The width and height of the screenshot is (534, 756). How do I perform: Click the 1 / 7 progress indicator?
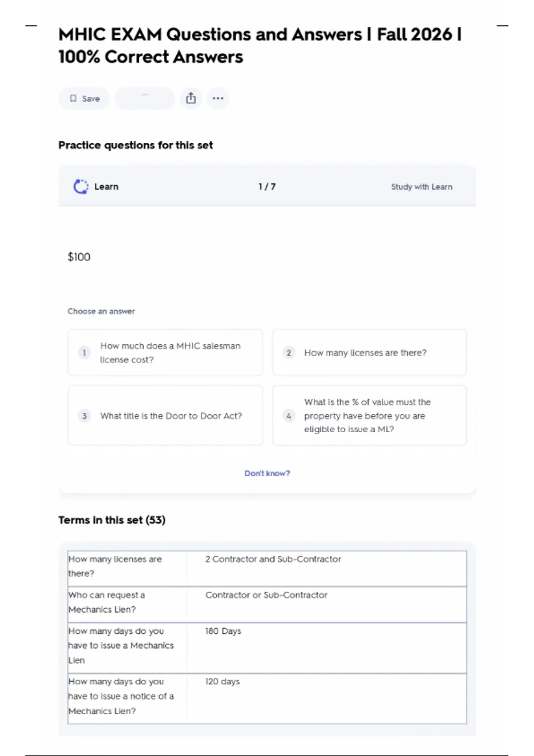267,187
